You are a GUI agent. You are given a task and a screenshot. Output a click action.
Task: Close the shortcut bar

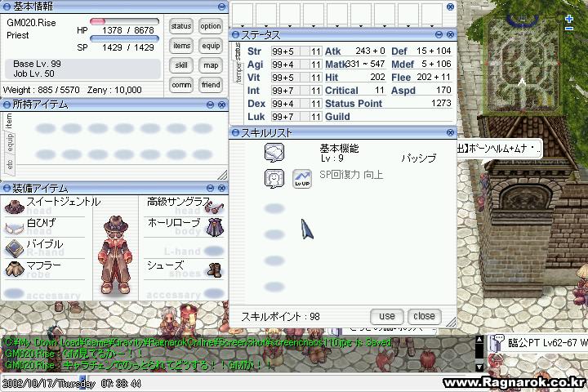tap(450, 7)
